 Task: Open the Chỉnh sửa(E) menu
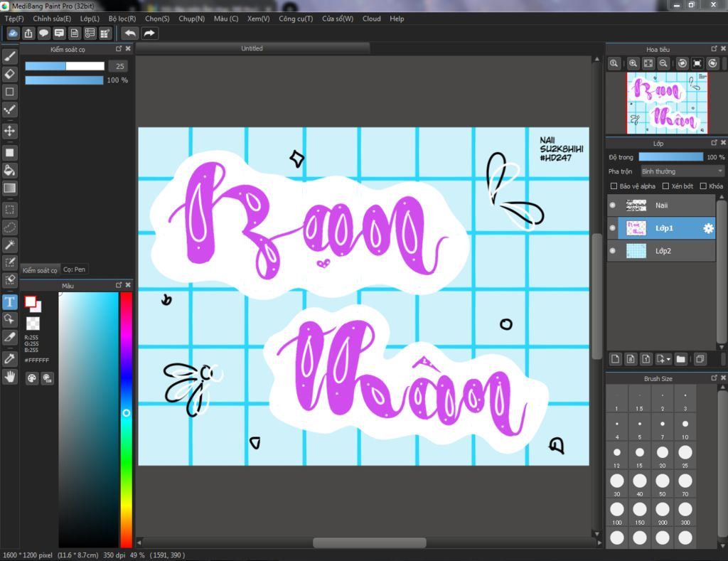pyautogui.click(x=52, y=18)
